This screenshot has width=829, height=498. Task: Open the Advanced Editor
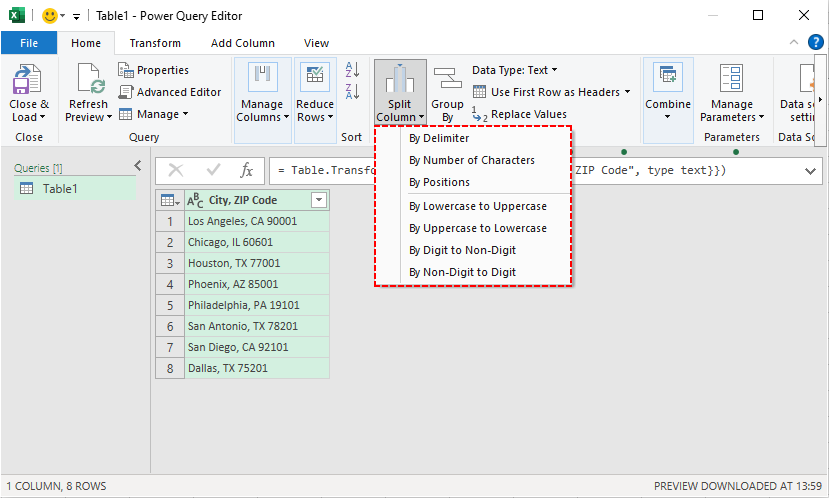[170, 92]
